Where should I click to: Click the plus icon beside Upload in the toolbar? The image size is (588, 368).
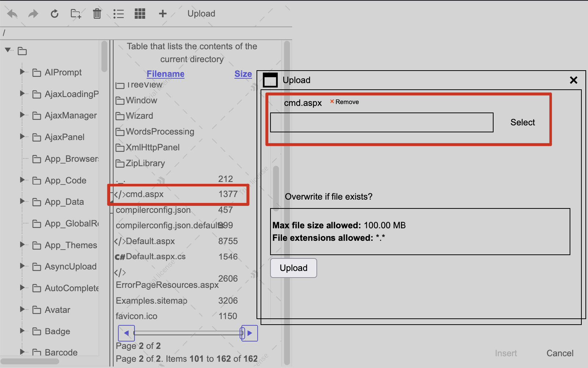click(162, 14)
